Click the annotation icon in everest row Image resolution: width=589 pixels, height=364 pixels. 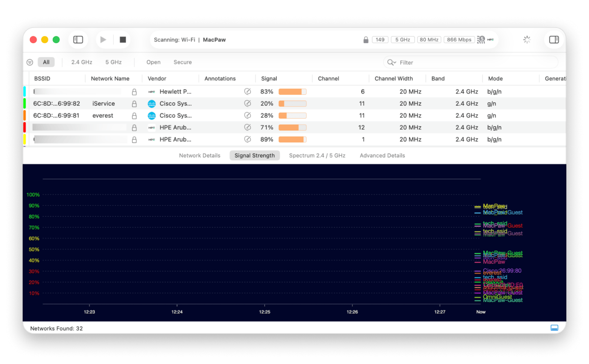click(x=248, y=115)
